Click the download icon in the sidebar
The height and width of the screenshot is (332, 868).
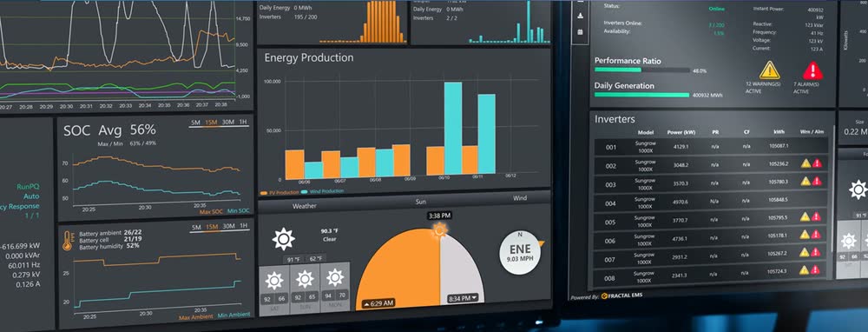pyautogui.click(x=580, y=16)
